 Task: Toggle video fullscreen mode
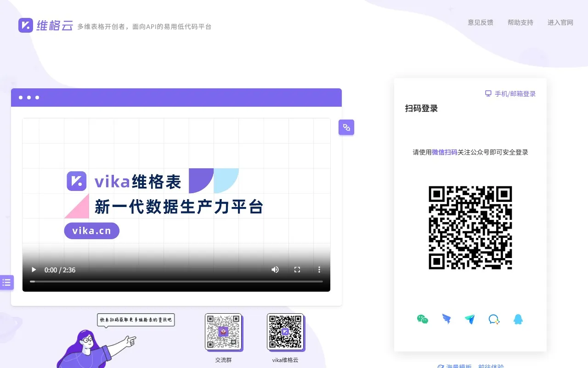[x=297, y=270]
